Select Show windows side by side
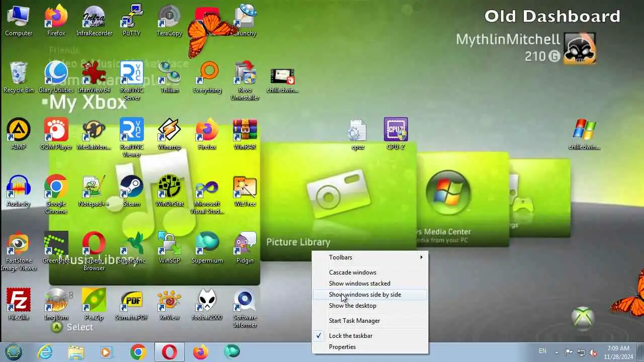The width and height of the screenshot is (644, 362). point(370,295)
